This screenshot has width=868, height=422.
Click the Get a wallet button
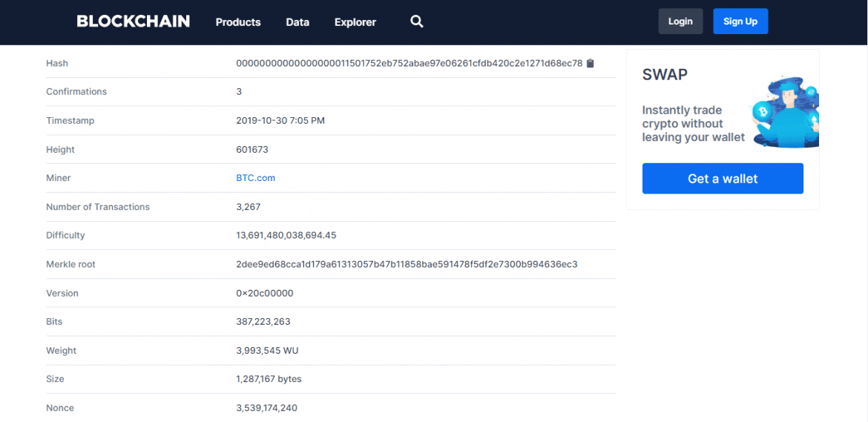723,179
